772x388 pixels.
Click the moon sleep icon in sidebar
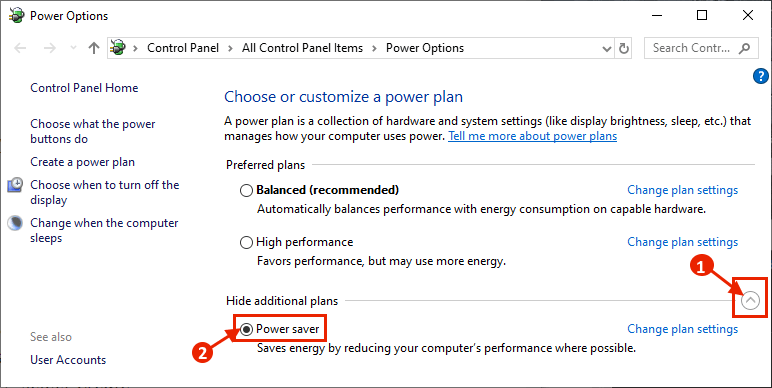[x=15, y=224]
